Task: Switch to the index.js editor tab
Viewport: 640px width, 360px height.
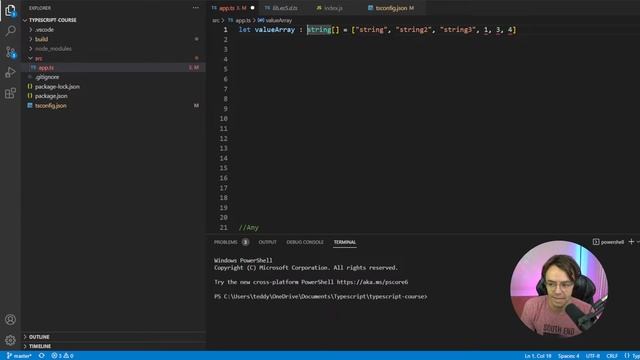Action: pos(333,8)
